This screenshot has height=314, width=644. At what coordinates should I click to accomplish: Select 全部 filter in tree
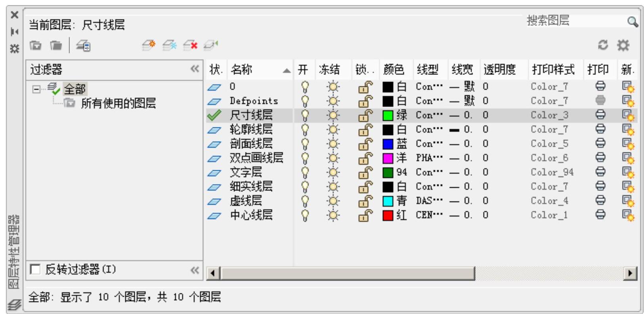[x=75, y=89]
